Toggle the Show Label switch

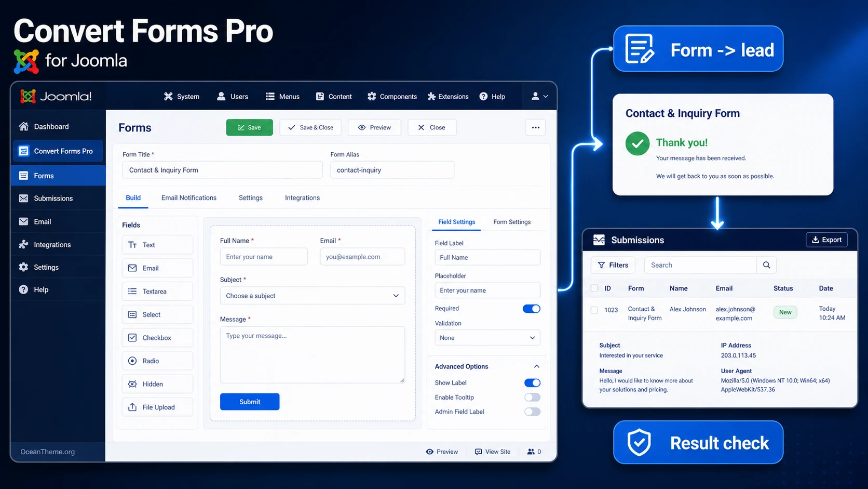click(x=532, y=383)
